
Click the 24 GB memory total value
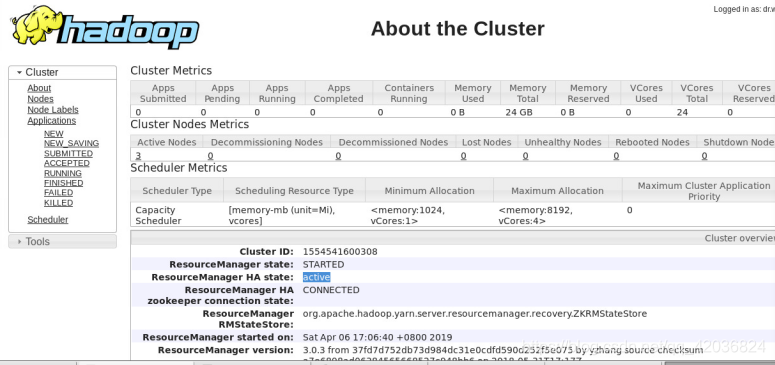518,112
